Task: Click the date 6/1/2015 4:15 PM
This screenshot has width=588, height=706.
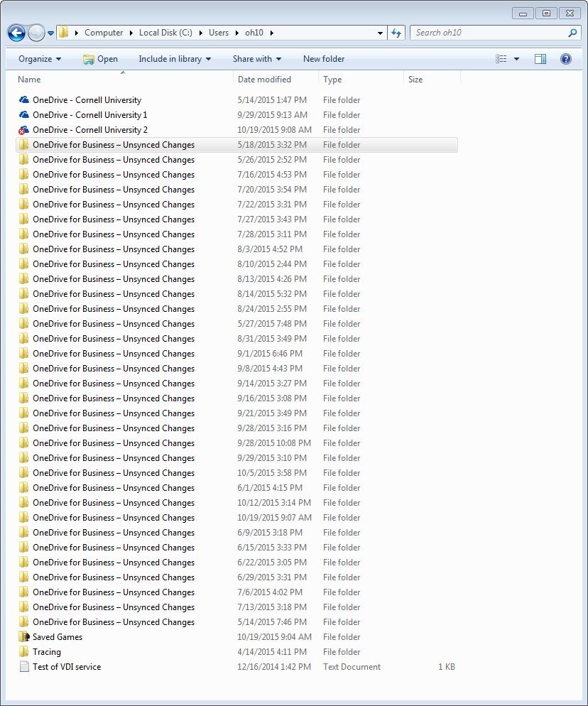Action: 270,487
